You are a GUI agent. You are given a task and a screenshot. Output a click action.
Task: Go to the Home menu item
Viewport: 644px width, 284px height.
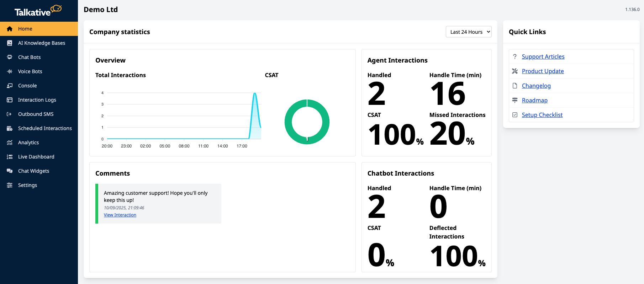25,29
